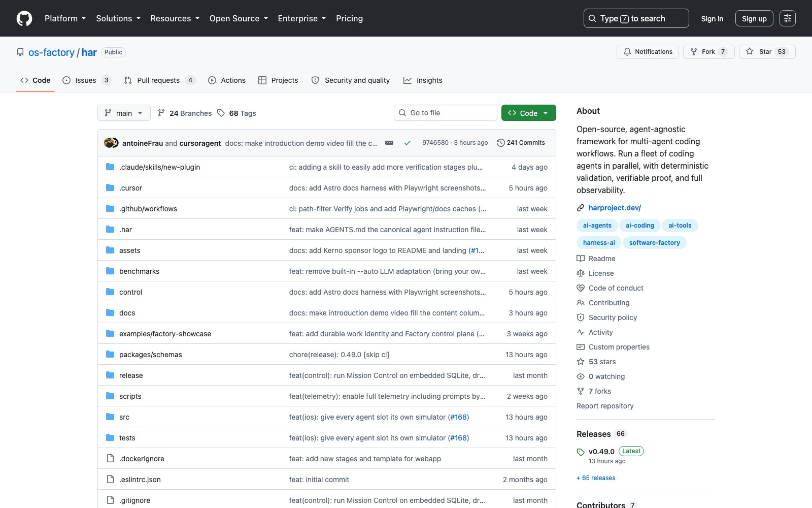View 24 Branches
This screenshot has width=812, height=508.
185,113
